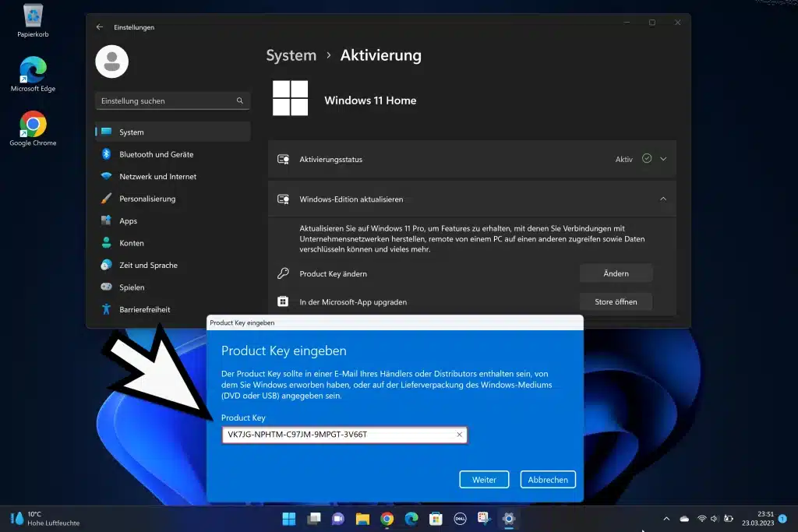Open Bluetooth und Geräte settings
The height and width of the screenshot is (532, 798).
coord(172,154)
